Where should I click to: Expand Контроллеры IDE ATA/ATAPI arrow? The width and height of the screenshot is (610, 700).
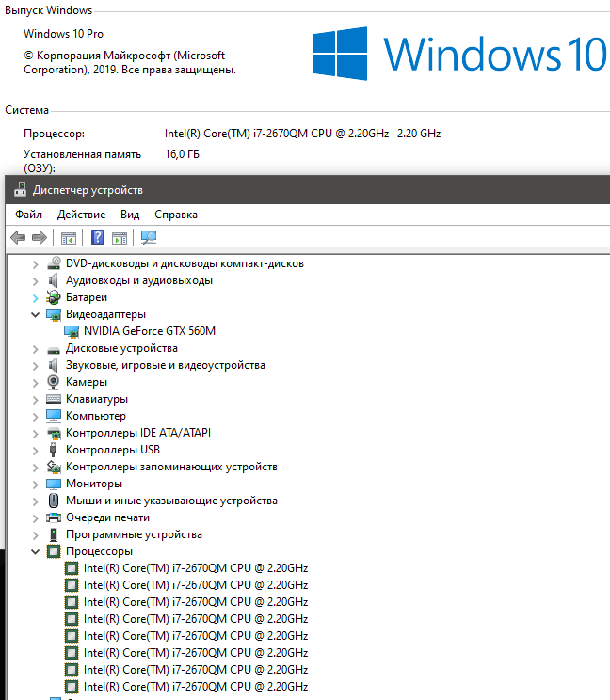pyautogui.click(x=35, y=434)
